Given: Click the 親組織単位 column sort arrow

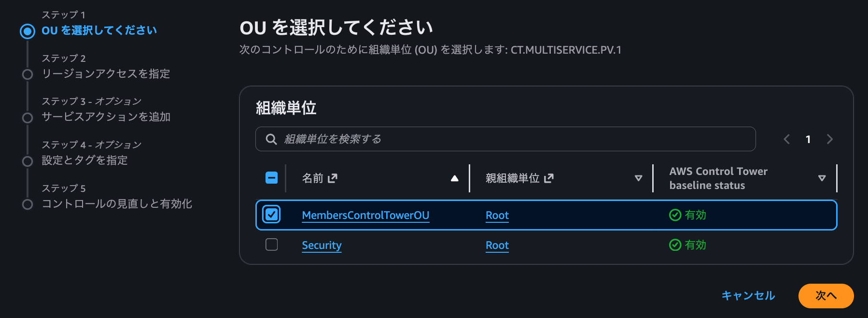Looking at the screenshot, I should (638, 178).
